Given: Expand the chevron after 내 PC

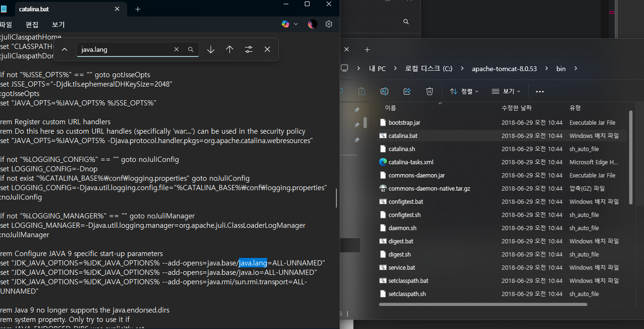Looking at the screenshot, I should [x=395, y=69].
